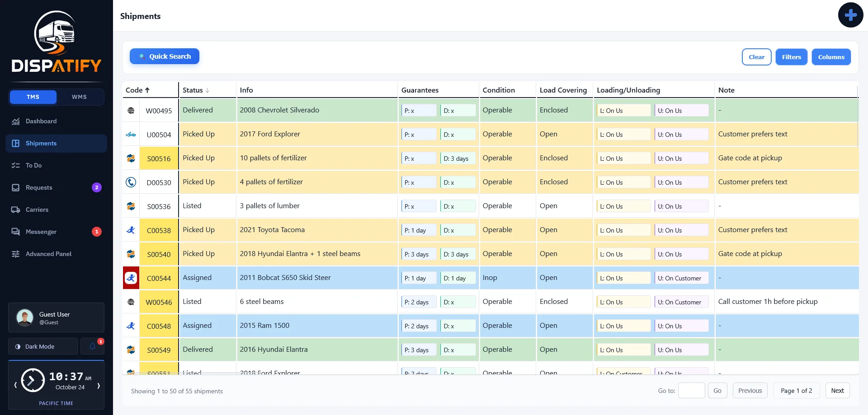Go to the previous time zone arrow

(x=15, y=386)
